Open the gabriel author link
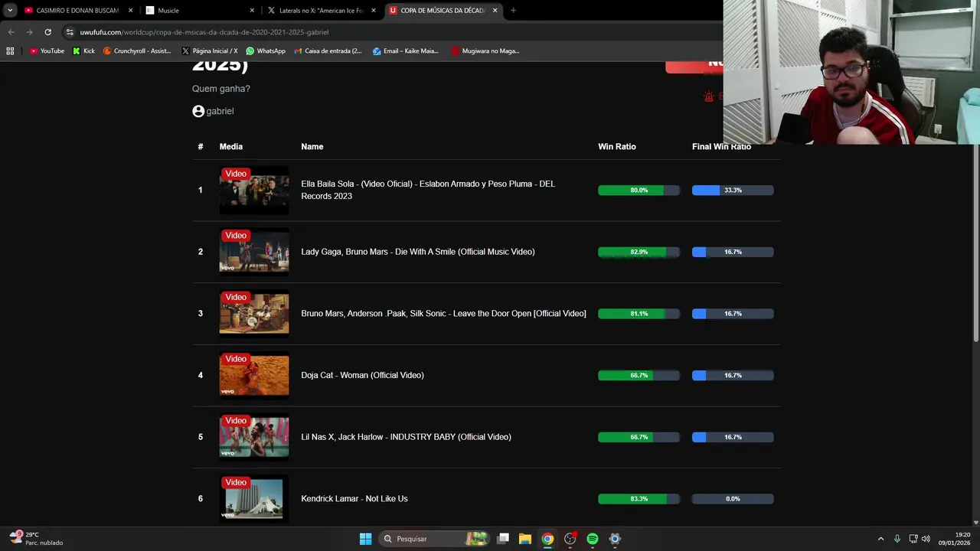This screenshot has height=551, width=980. pos(220,111)
